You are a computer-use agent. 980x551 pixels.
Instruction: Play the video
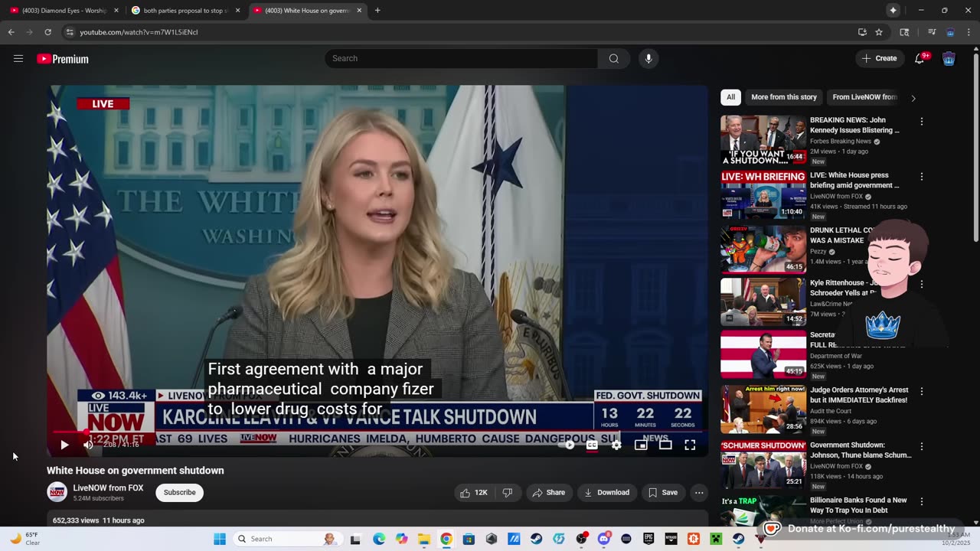coord(64,445)
